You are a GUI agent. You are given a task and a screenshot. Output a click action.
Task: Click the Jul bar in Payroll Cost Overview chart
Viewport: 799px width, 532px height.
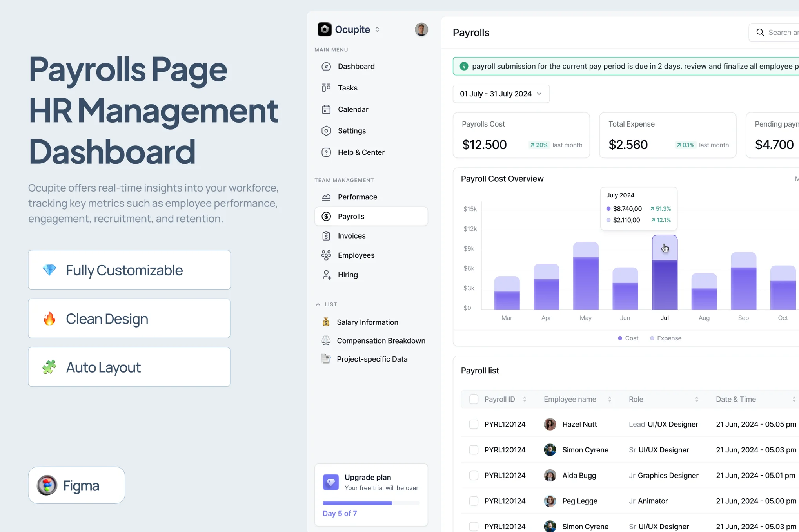665,273
